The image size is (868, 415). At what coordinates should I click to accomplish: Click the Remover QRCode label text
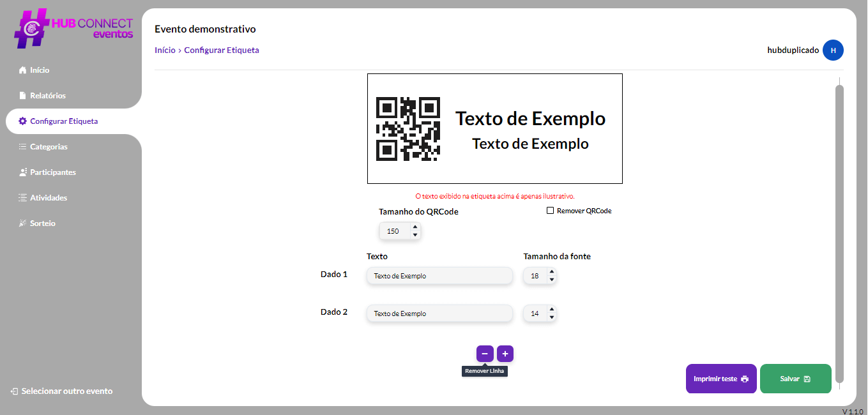pyautogui.click(x=584, y=211)
